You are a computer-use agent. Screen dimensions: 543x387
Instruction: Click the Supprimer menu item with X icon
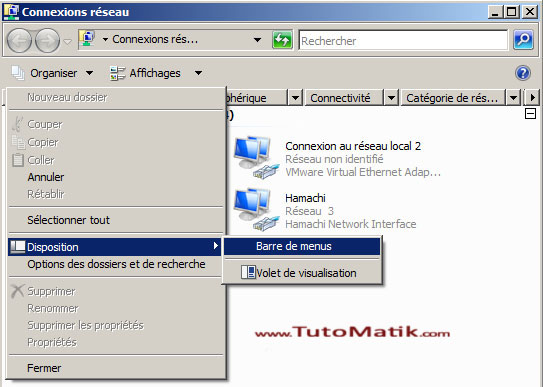pos(116,291)
